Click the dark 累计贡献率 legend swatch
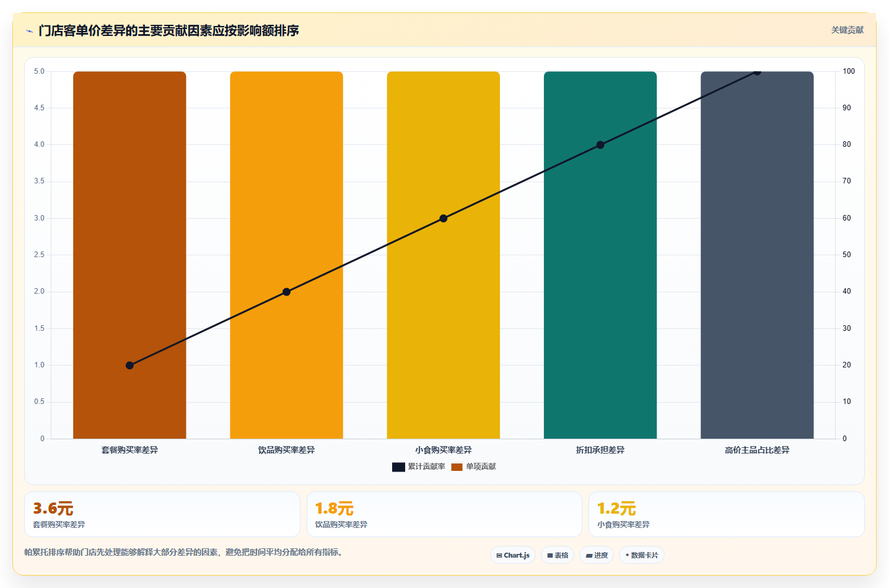Viewport: 889px width, 588px height. click(398, 467)
